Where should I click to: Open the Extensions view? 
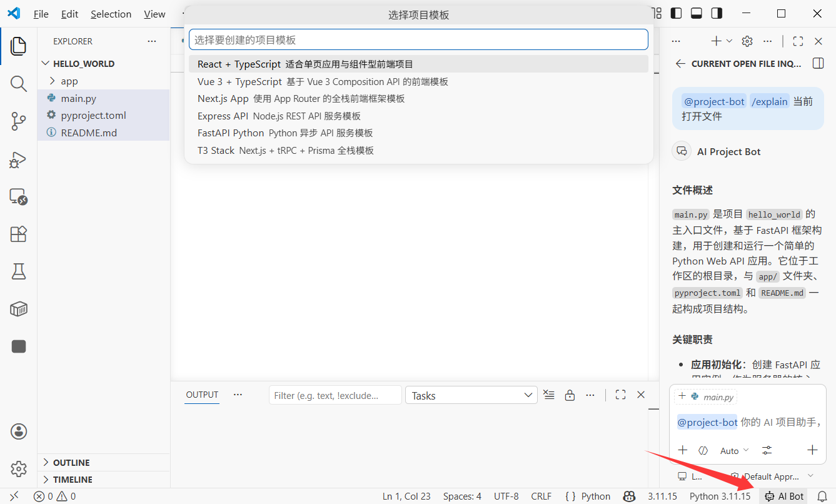click(x=18, y=234)
